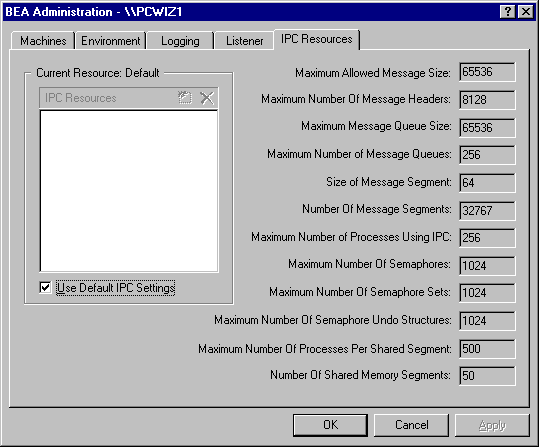Click the Processes Per Shared Segment field

(x=487, y=349)
